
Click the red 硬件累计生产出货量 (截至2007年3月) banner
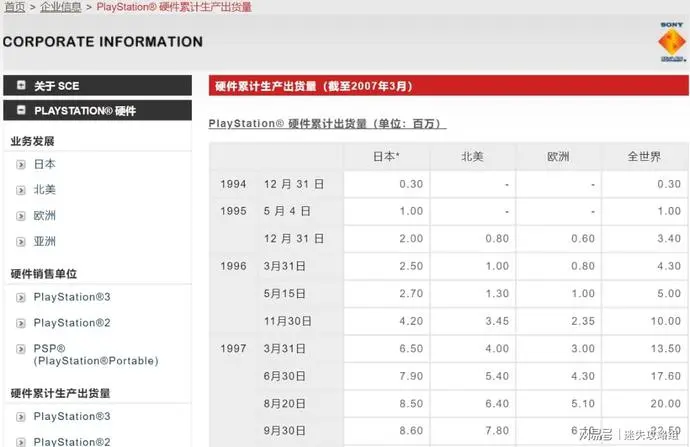coord(448,85)
